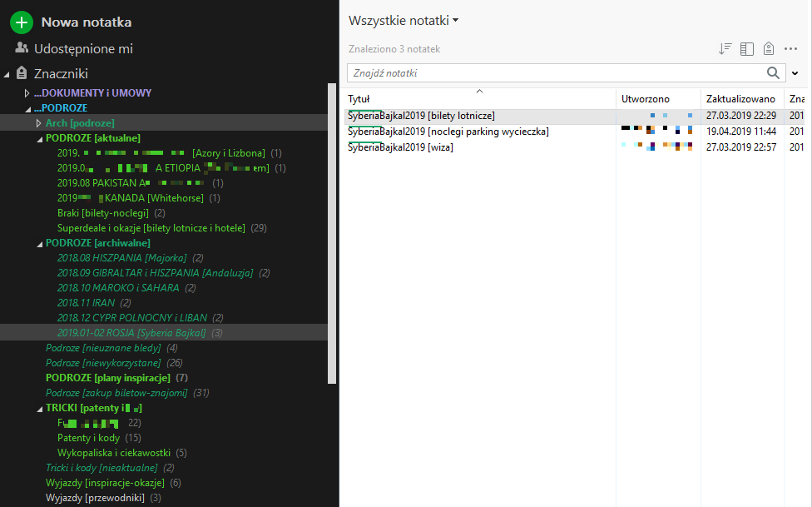Select the Podroze [nieuznane bledy] tag
The image size is (812, 507).
(x=103, y=348)
